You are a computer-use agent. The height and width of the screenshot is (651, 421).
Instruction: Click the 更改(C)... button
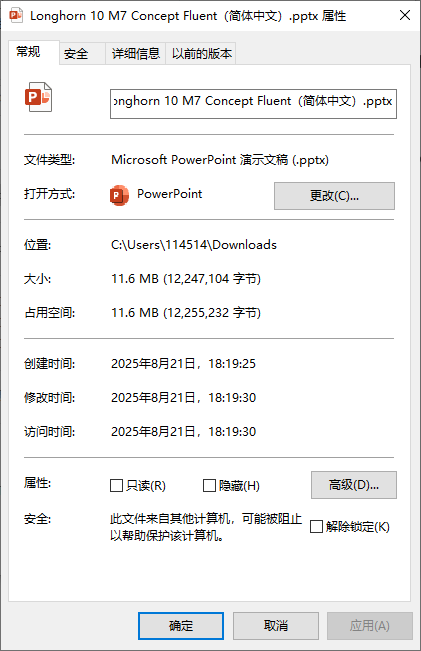(334, 196)
